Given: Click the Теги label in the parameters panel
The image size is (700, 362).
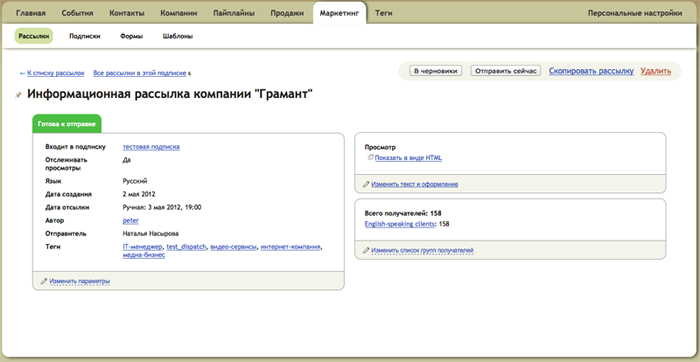Looking at the screenshot, I should (x=53, y=246).
